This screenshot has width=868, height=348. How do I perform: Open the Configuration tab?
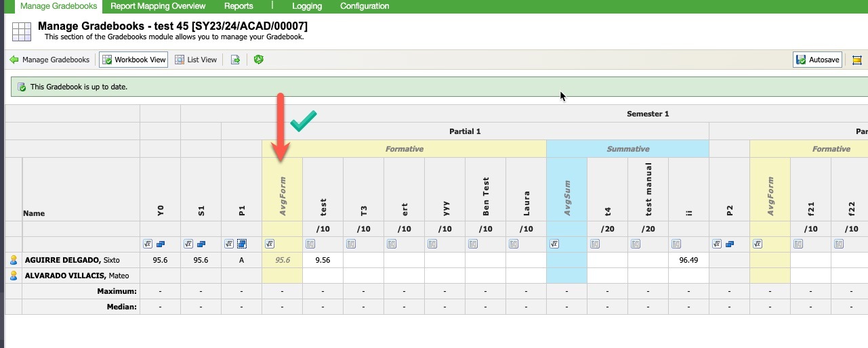(365, 6)
